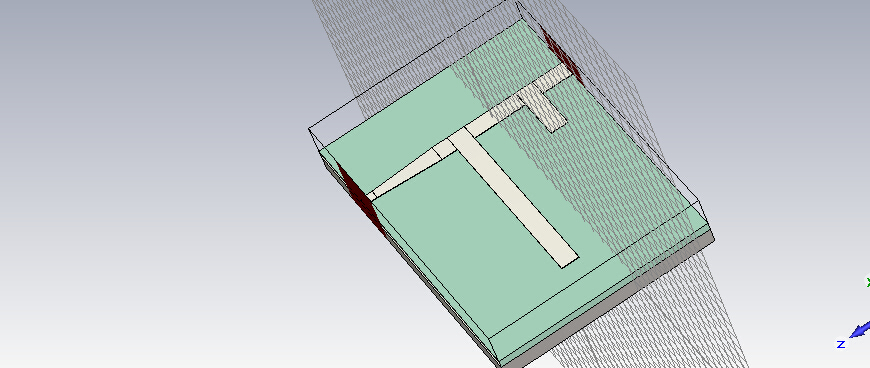Pick the long white open stub strip
Viewport: 870px width, 368px height.
click(514, 198)
